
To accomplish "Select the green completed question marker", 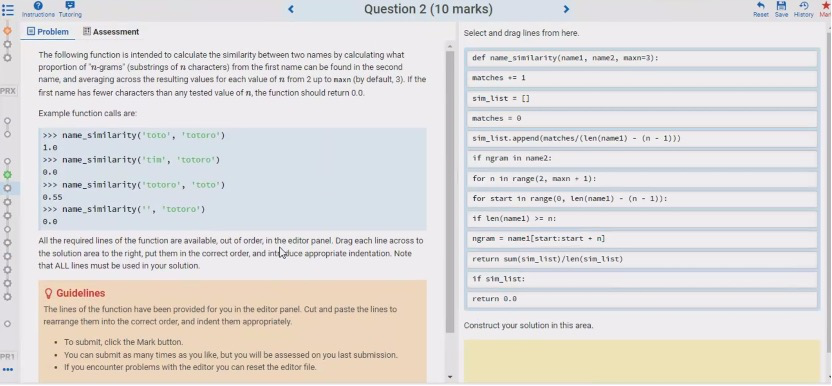I will pyautogui.click(x=7, y=174).
